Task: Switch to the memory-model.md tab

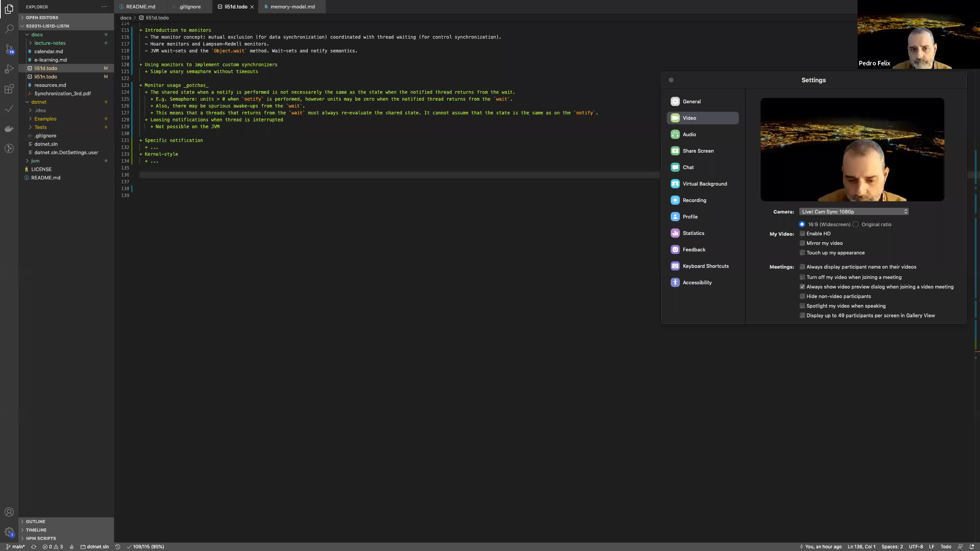Action: 292,7
